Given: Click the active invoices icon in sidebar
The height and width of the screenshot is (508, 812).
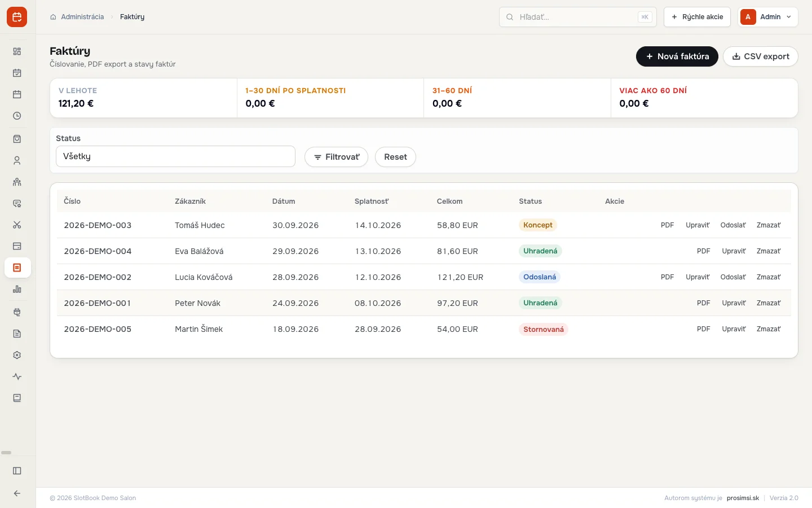Looking at the screenshot, I should pos(17,268).
